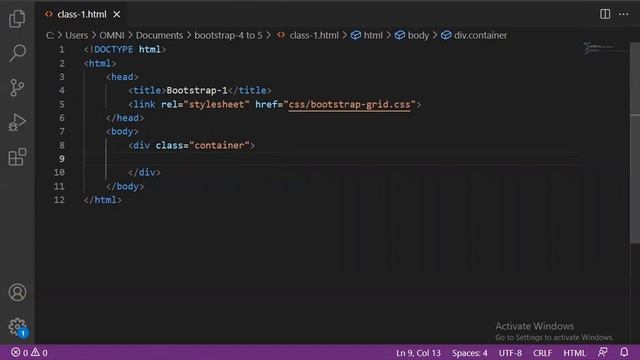Click the href attribute name

coord(266,104)
